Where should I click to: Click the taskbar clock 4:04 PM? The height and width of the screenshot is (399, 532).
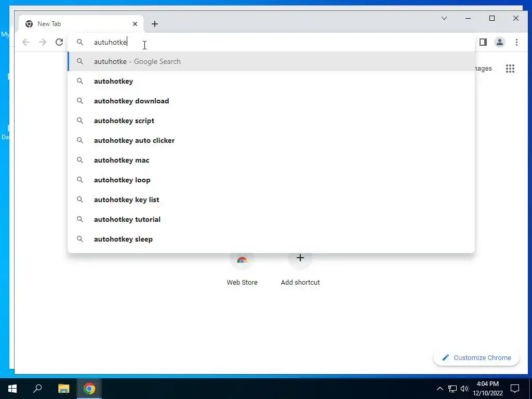tap(488, 389)
